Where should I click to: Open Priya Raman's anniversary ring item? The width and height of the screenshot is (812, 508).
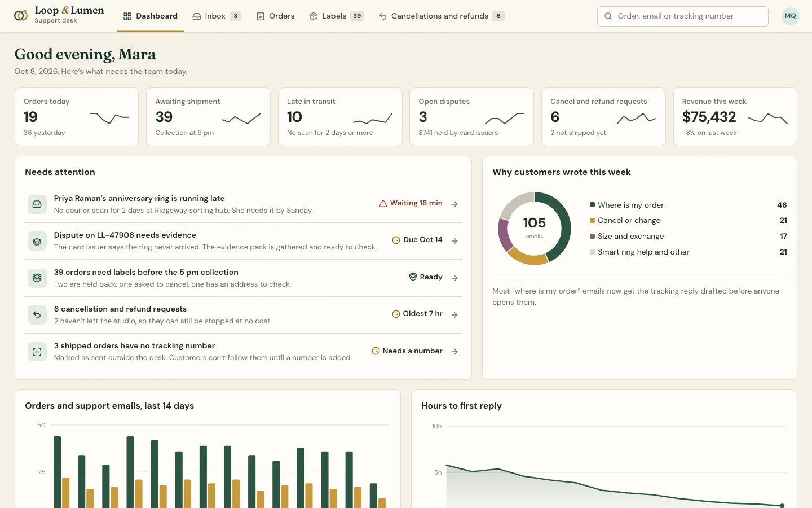coord(243,204)
